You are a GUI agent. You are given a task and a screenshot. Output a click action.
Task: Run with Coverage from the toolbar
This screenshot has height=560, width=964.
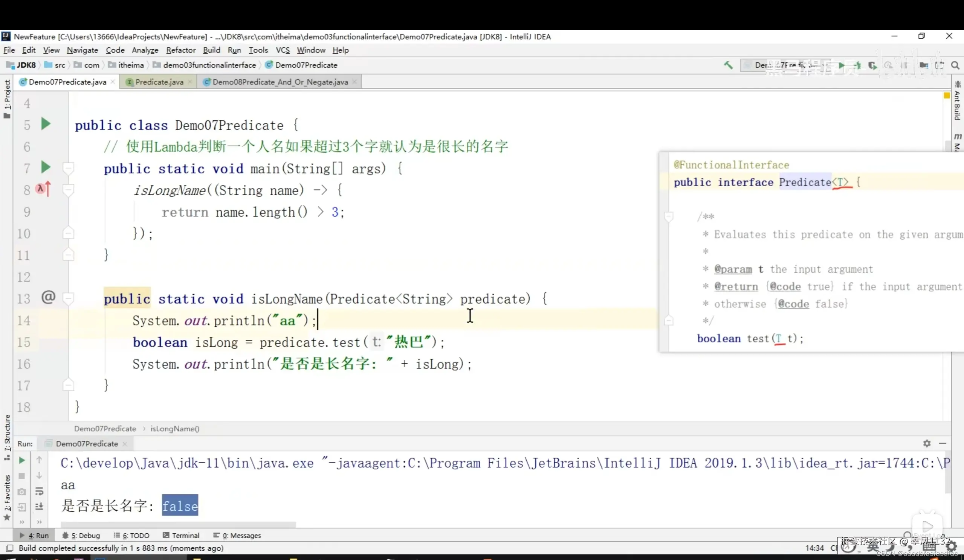[x=872, y=65]
